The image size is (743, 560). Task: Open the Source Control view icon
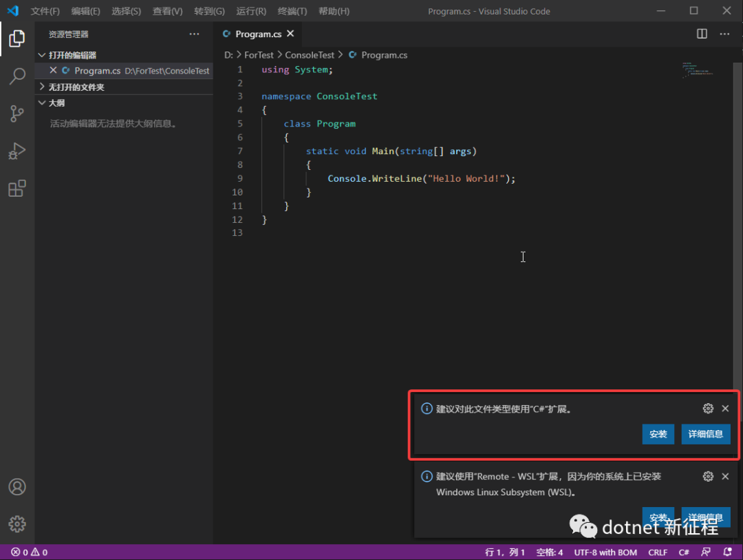[17, 114]
